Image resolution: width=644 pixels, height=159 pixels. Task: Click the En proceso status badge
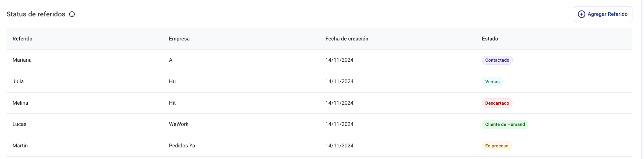[497, 146]
